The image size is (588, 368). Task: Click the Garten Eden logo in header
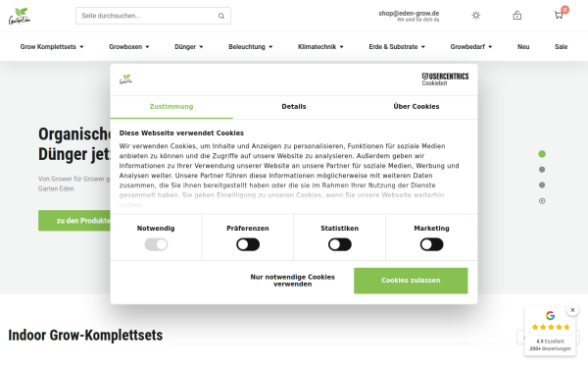(x=20, y=16)
